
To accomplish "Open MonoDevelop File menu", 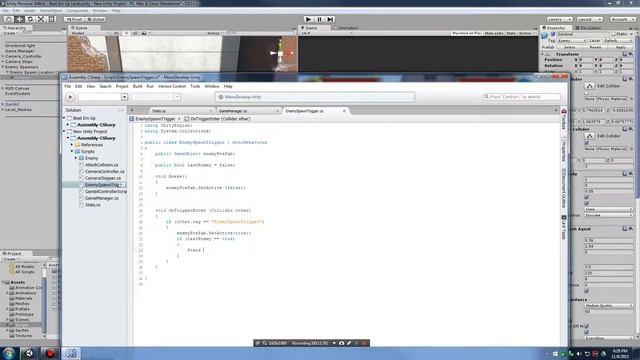I will (67, 86).
